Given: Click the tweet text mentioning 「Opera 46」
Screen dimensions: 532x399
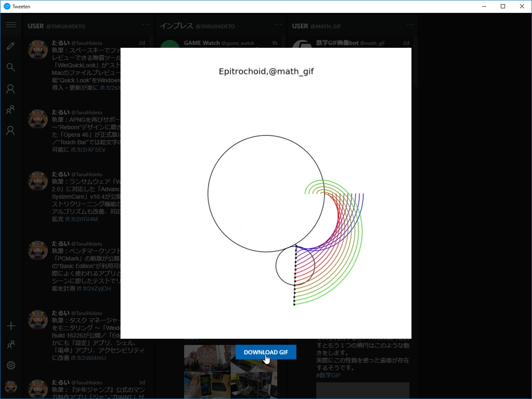Looking at the screenshot, I should click(x=86, y=135).
